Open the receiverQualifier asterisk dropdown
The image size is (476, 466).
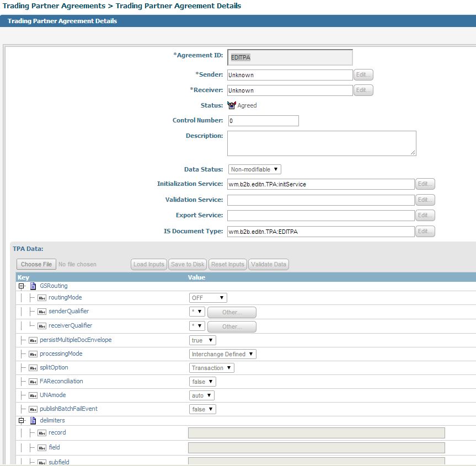tap(197, 326)
